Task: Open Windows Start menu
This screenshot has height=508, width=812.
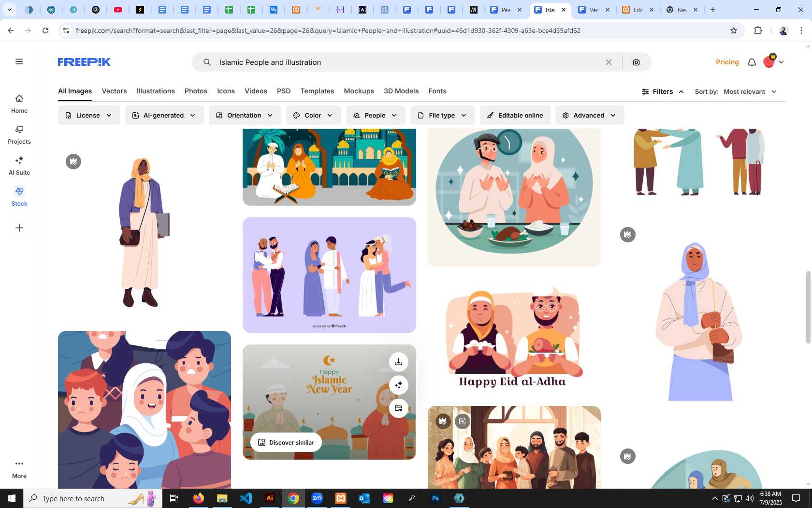Action: click(x=12, y=498)
